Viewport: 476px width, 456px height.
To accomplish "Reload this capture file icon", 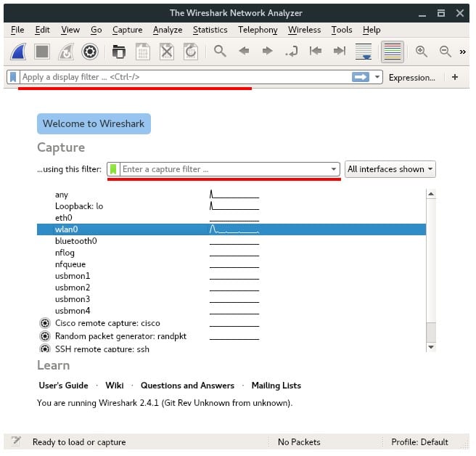I will point(191,52).
